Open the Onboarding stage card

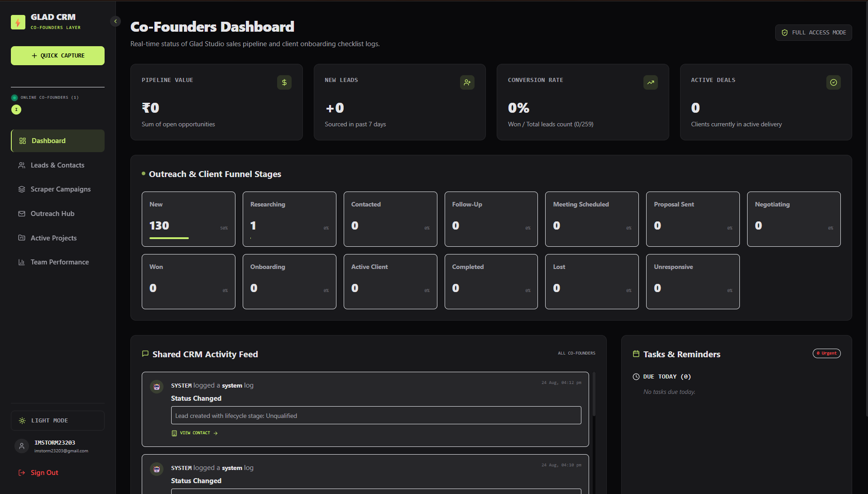pyautogui.click(x=289, y=282)
